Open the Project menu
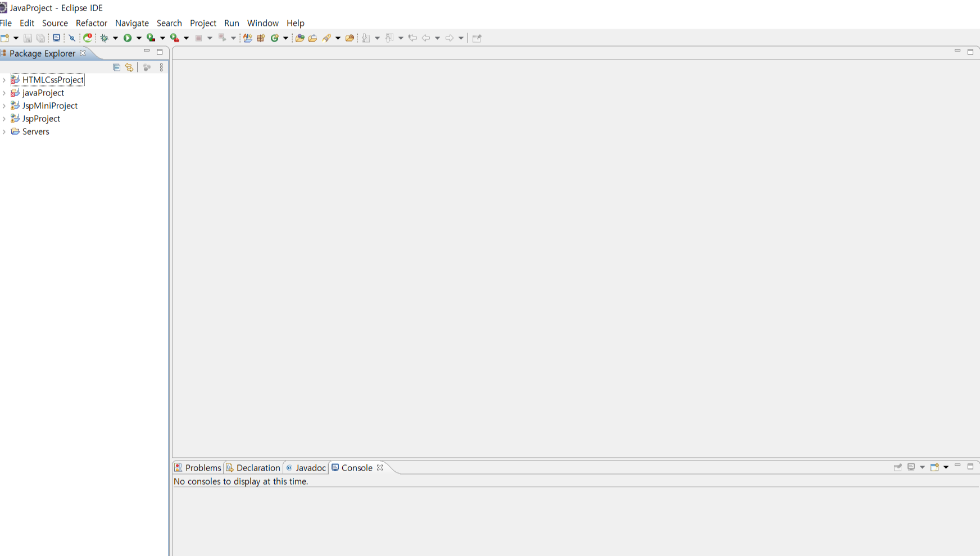The width and height of the screenshot is (980, 556). point(203,23)
